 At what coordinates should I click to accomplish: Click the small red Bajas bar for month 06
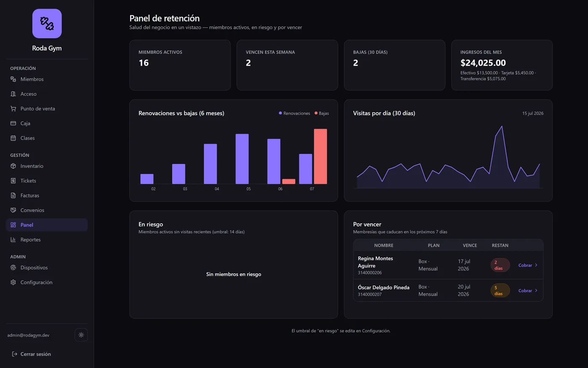pos(289,182)
